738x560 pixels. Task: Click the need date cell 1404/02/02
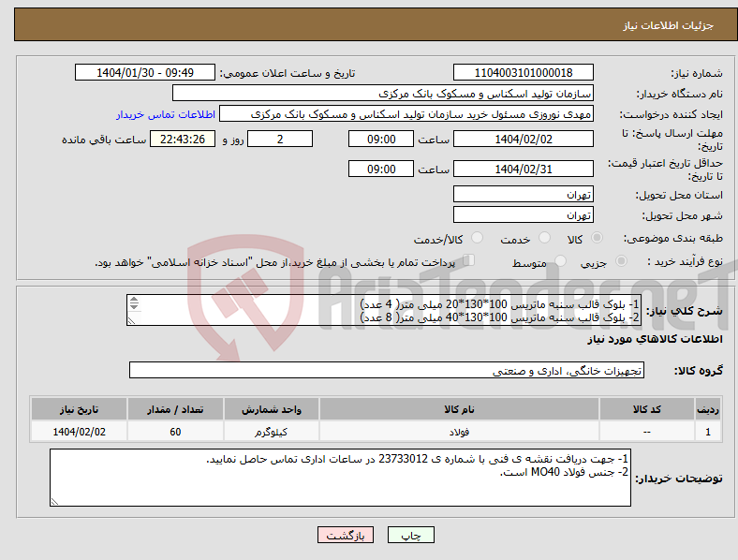(x=79, y=432)
